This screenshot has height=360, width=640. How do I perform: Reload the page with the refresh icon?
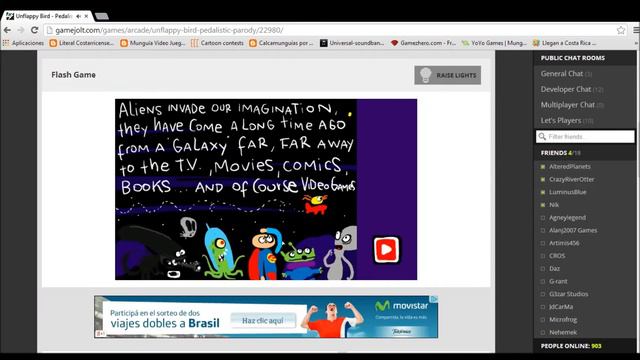point(34,30)
